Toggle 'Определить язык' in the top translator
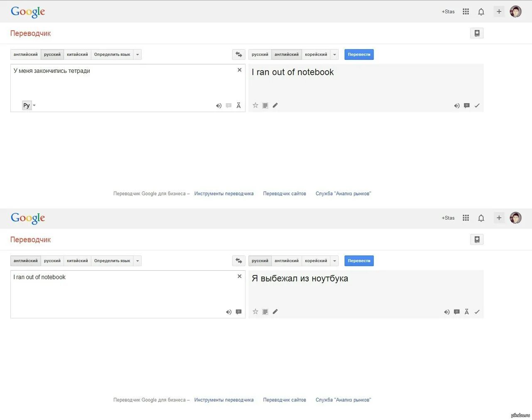 tap(112, 54)
